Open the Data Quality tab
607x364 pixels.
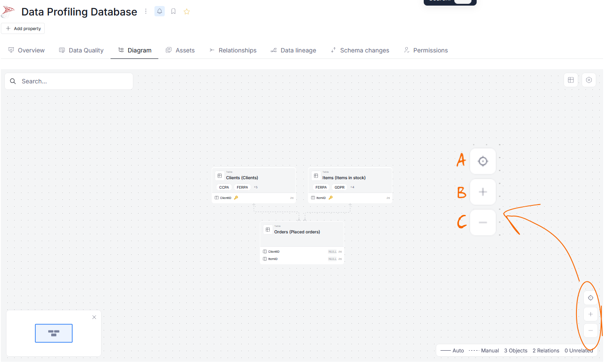[x=81, y=50]
